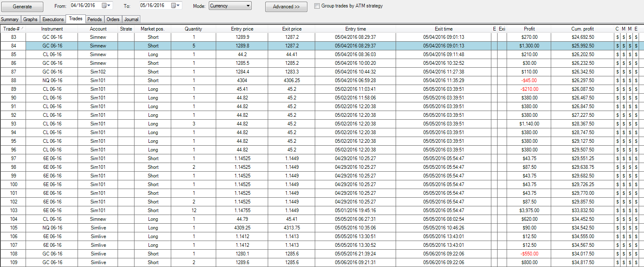Select trade number 90
This screenshot has height=267, width=644.
(x=13, y=98)
